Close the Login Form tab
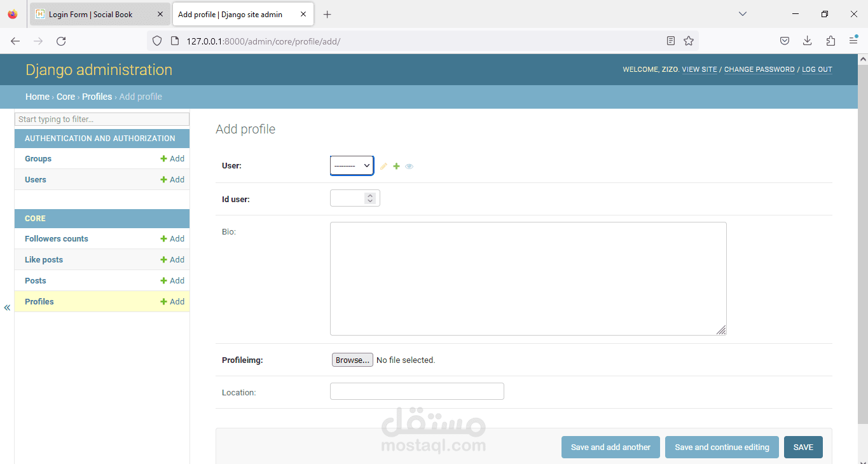This screenshot has height=464, width=868. pyautogui.click(x=160, y=14)
